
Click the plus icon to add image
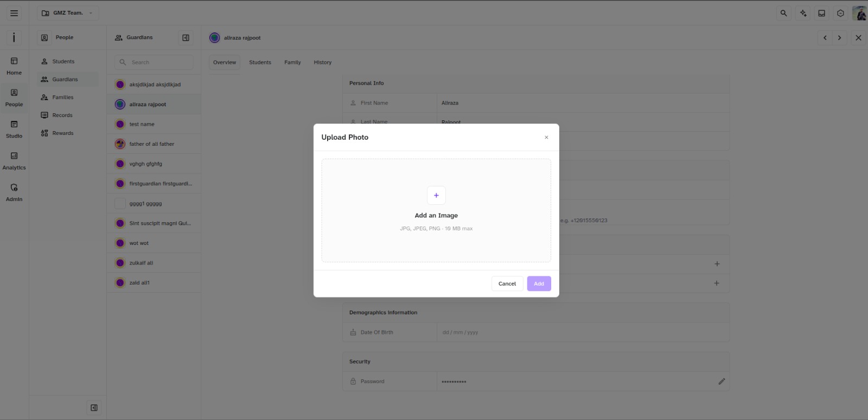click(436, 196)
